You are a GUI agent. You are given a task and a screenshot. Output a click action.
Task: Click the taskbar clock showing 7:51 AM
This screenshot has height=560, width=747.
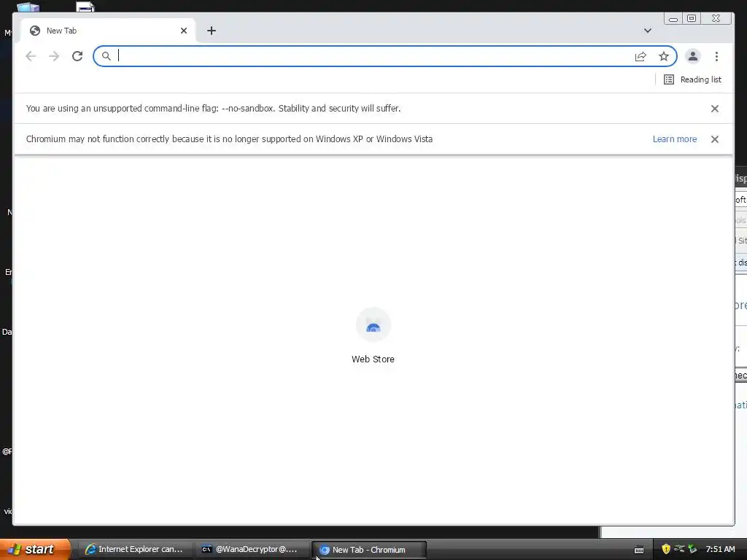720,549
